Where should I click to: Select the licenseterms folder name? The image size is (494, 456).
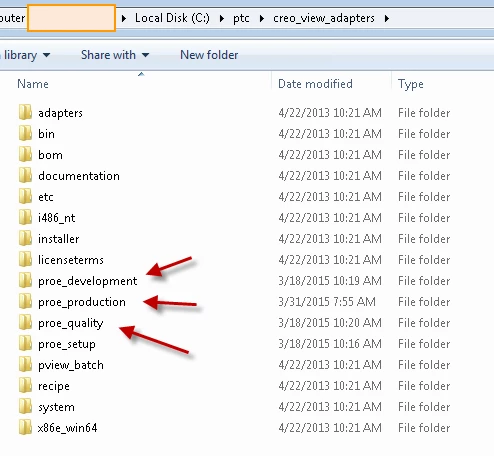click(71, 260)
